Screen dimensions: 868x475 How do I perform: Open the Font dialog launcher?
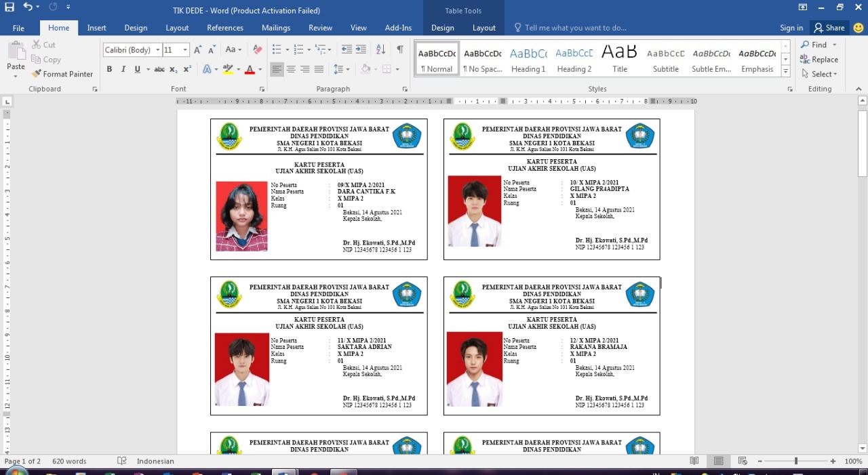[262, 89]
